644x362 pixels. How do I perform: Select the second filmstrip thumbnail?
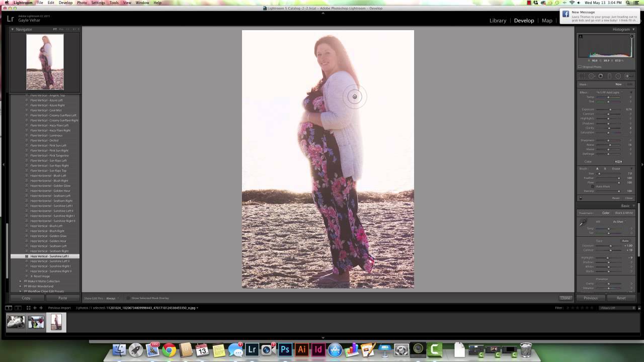[36, 322]
